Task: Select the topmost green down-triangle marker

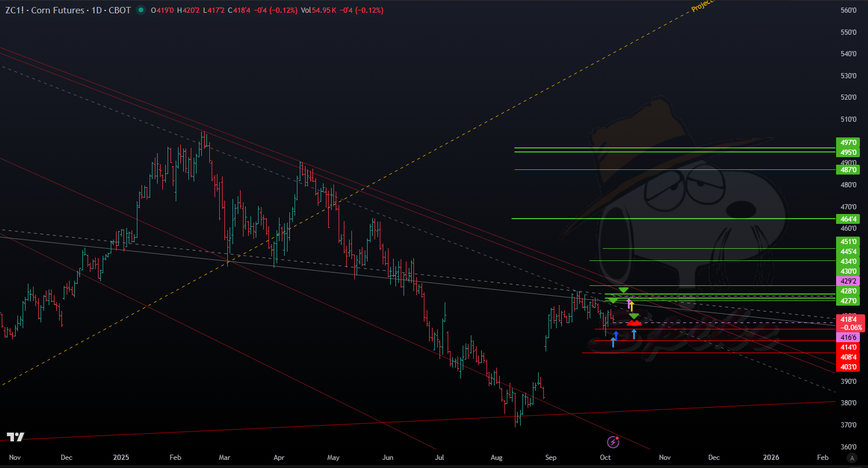Action: point(623,289)
